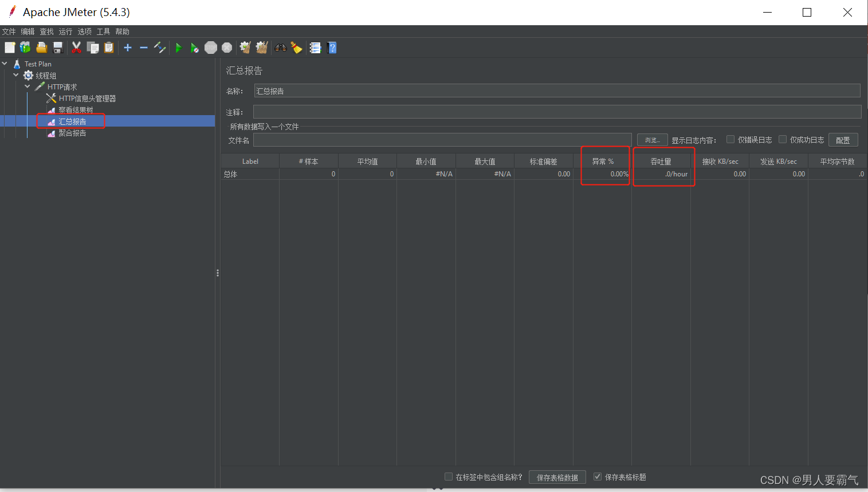This screenshot has height=492, width=868.
Task: Select HTTP请求 sampler in tree
Action: pos(62,87)
